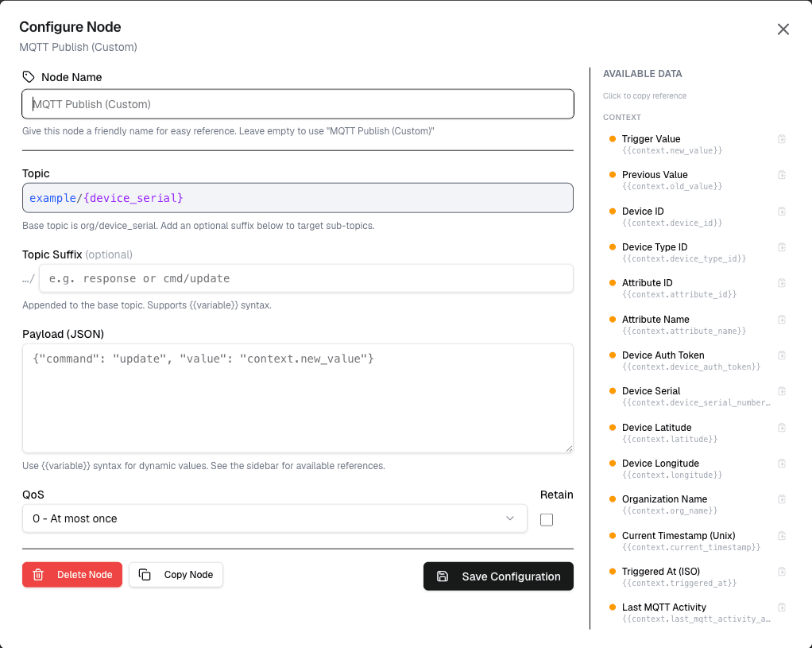Copy the Device Latitude reference icon
Screen dimensions: 812x648
coord(782,427)
